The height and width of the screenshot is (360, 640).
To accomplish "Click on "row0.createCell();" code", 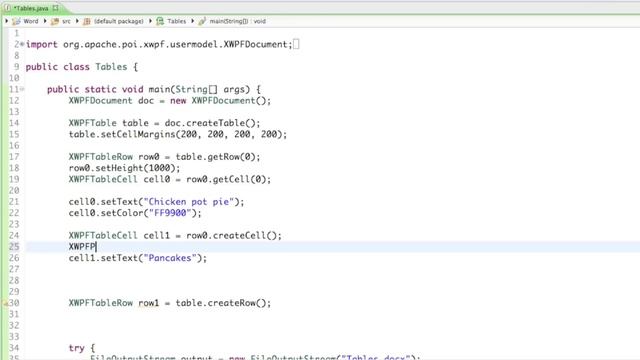I will pos(234,235).
